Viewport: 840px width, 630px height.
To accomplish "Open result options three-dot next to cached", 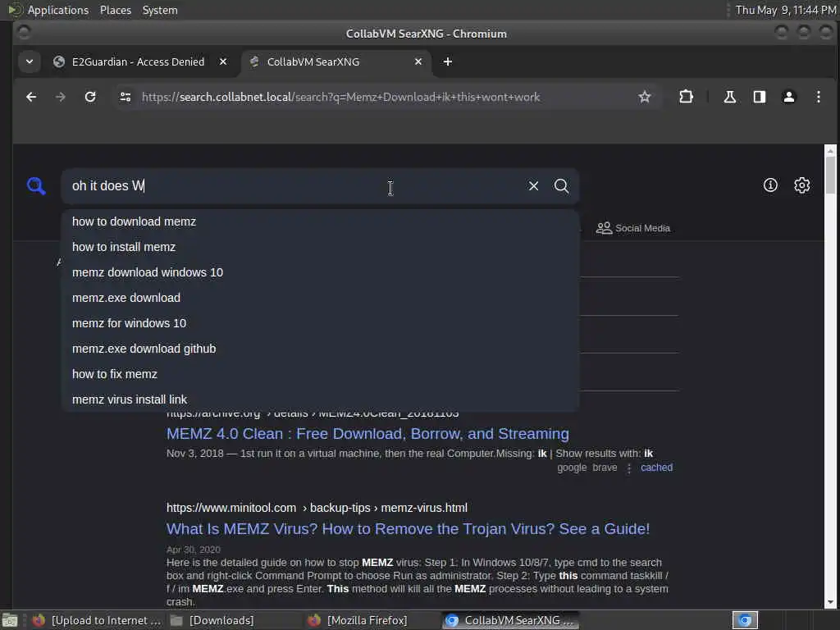I will (x=629, y=468).
